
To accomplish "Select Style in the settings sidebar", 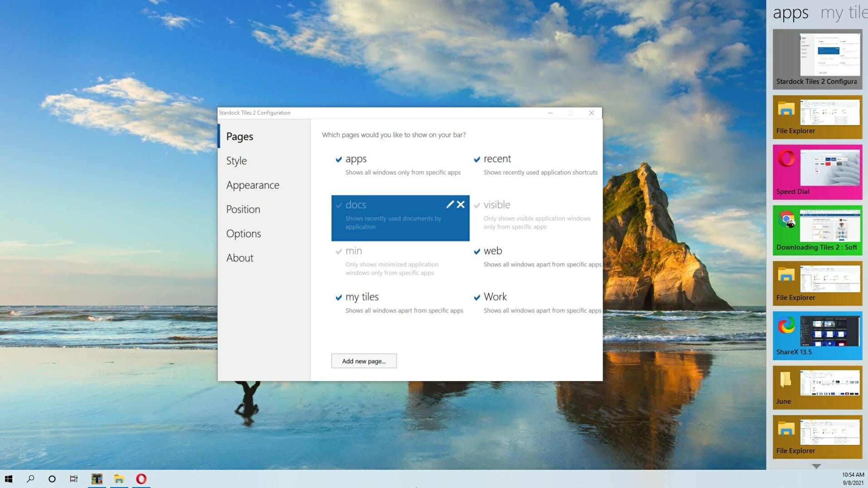I will coord(236,161).
